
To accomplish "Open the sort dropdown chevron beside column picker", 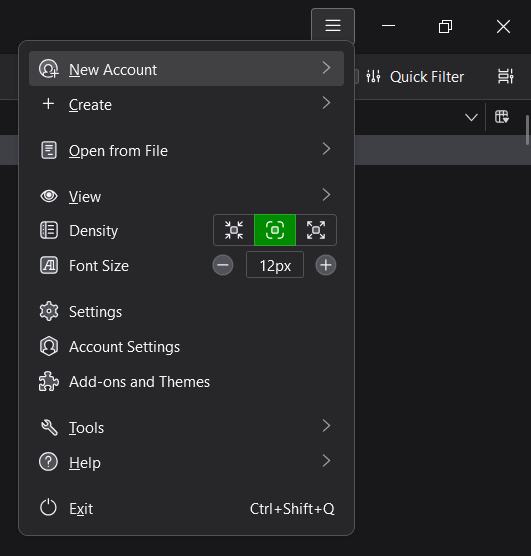I will pos(471,117).
